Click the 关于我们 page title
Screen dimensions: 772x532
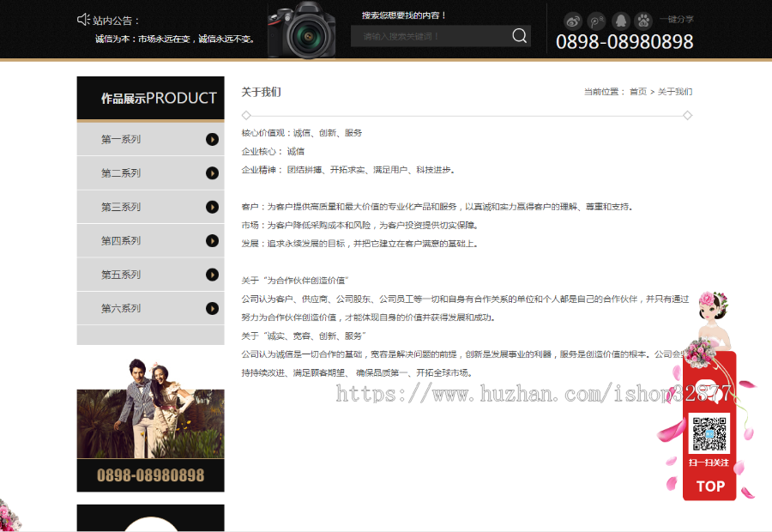pyautogui.click(x=261, y=92)
